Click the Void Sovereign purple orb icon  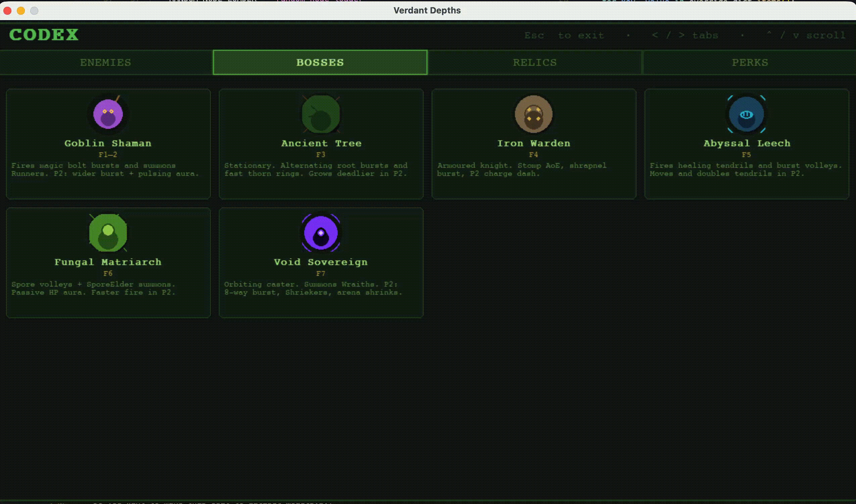(x=321, y=233)
